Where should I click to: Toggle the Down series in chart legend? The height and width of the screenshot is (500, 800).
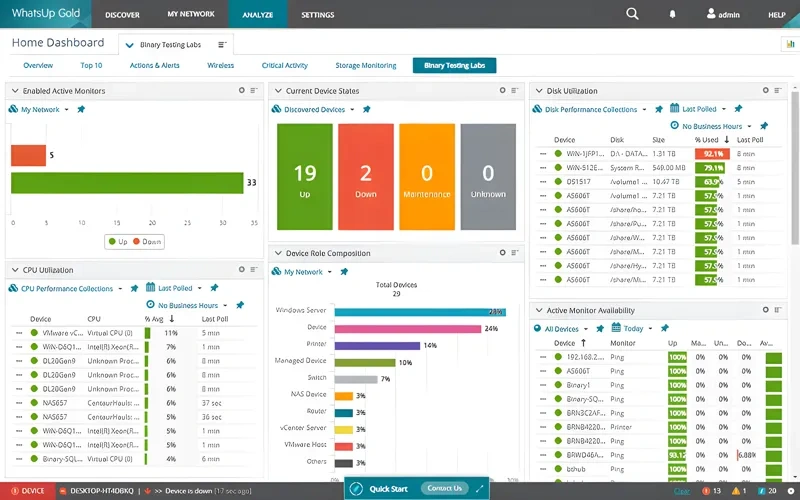pyautogui.click(x=147, y=241)
